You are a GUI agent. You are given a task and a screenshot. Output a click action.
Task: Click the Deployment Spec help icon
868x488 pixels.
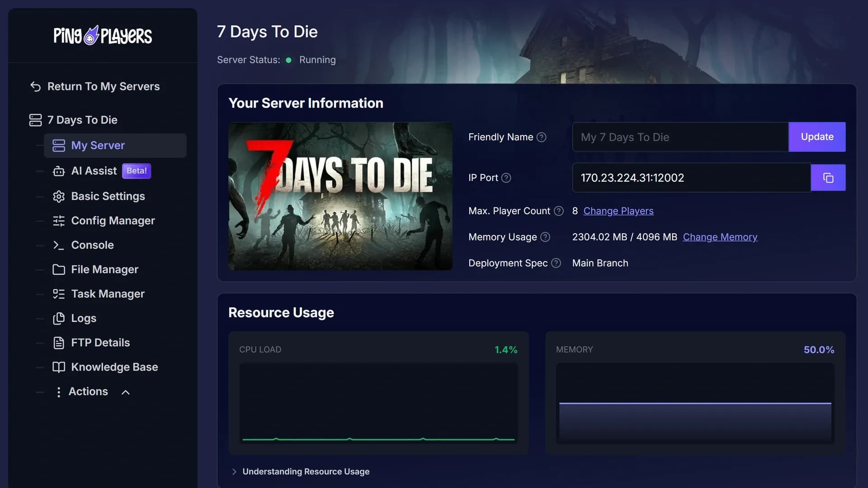point(556,263)
